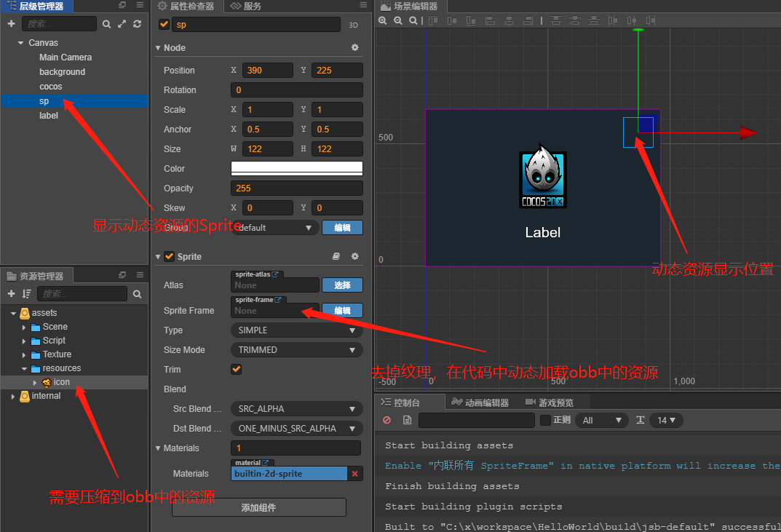Click the refresh icon in 层级管理器 header

coord(136,23)
